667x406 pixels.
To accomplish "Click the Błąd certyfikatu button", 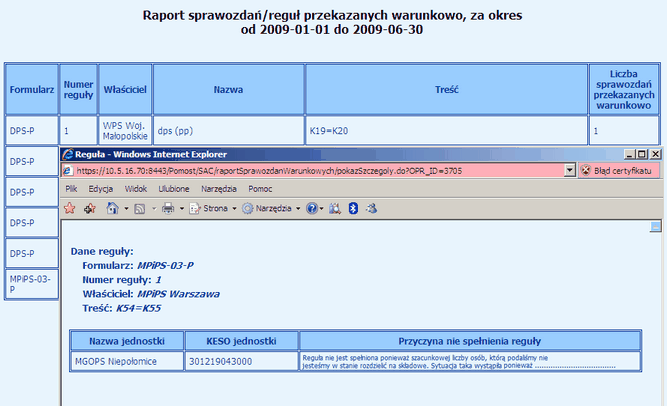I will click(x=622, y=171).
